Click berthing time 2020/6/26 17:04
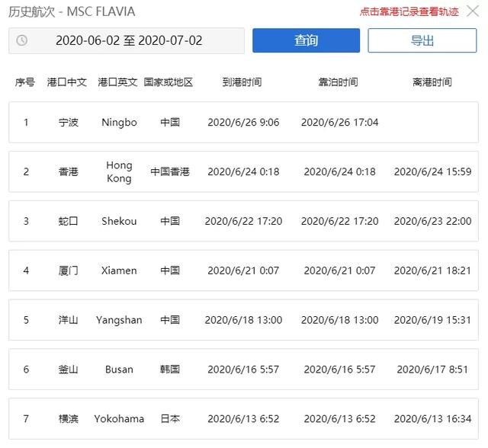Image resolution: width=488 pixels, height=448 pixels. 339,122
